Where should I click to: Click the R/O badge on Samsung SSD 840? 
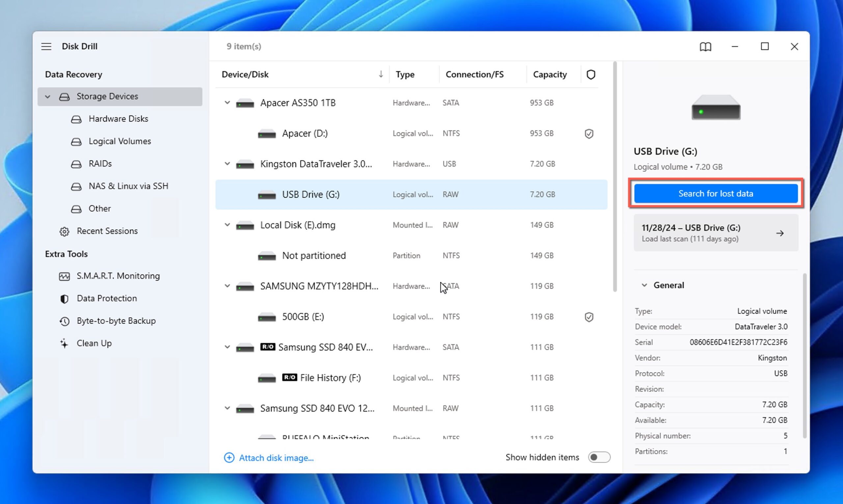coord(268,347)
